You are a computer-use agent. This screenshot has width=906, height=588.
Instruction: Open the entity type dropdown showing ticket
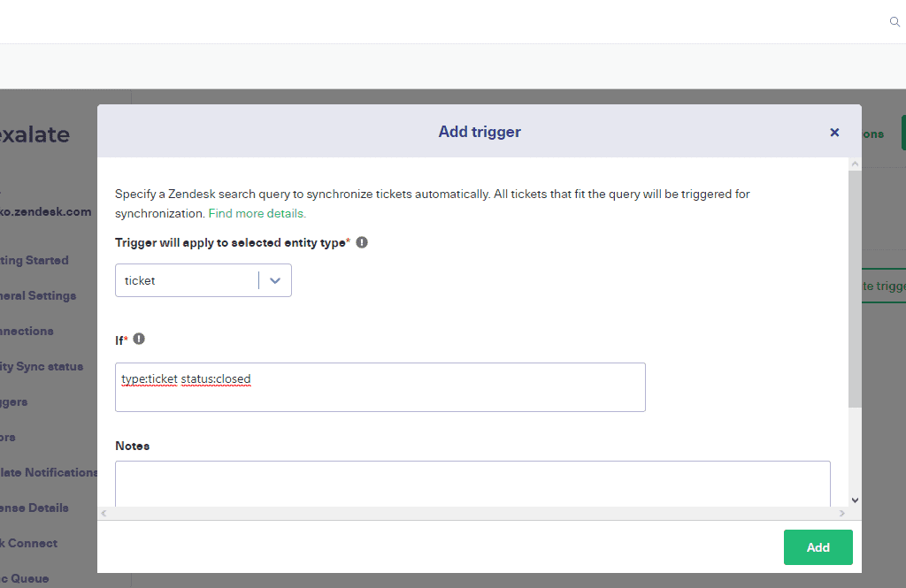(x=203, y=280)
